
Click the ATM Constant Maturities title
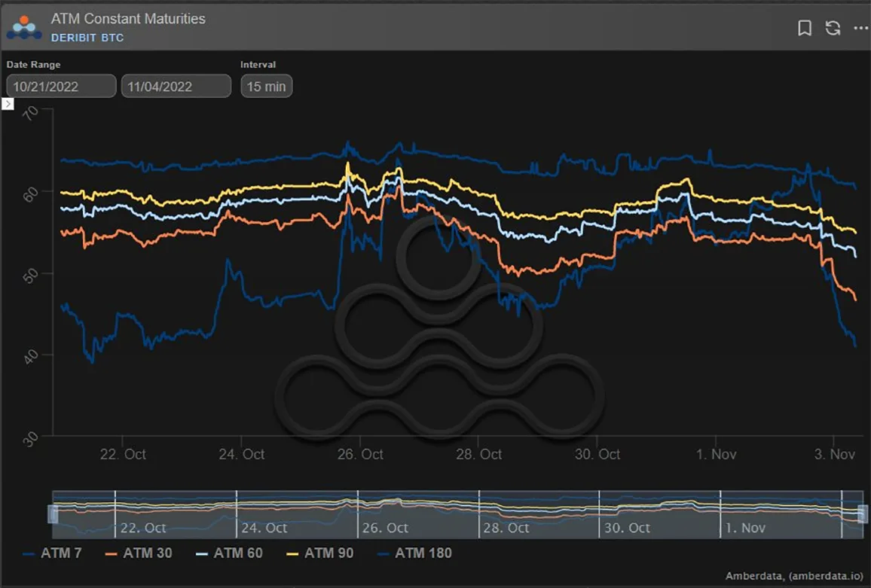click(x=128, y=18)
